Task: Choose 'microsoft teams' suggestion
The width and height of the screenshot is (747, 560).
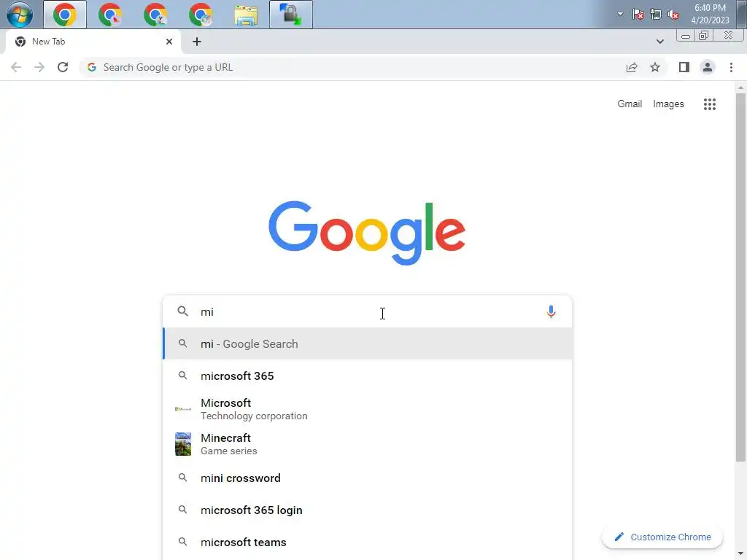Action: pos(368,542)
